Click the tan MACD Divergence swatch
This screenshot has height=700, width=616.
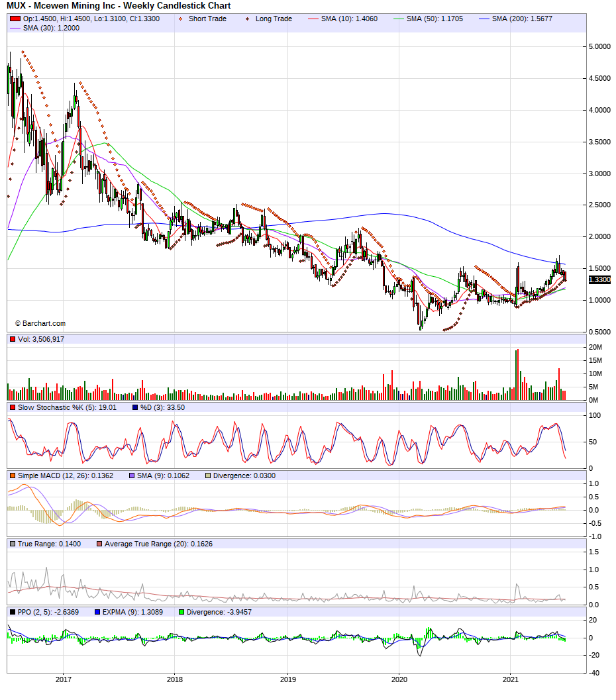point(207,476)
